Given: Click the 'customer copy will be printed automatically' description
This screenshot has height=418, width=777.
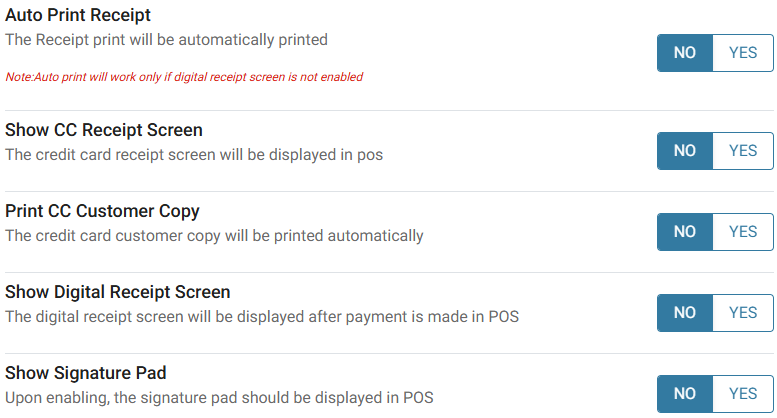Looking at the screenshot, I should tap(214, 236).
